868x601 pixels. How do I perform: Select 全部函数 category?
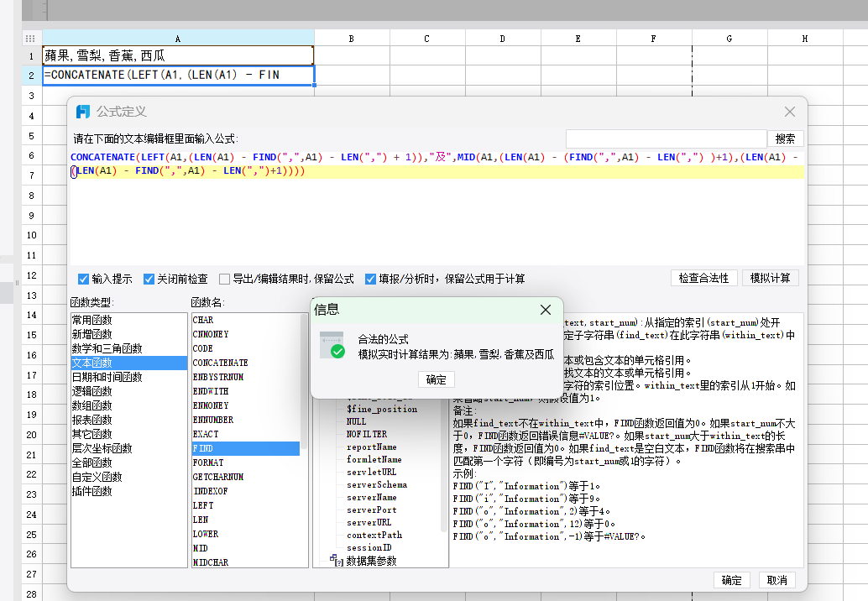point(129,463)
